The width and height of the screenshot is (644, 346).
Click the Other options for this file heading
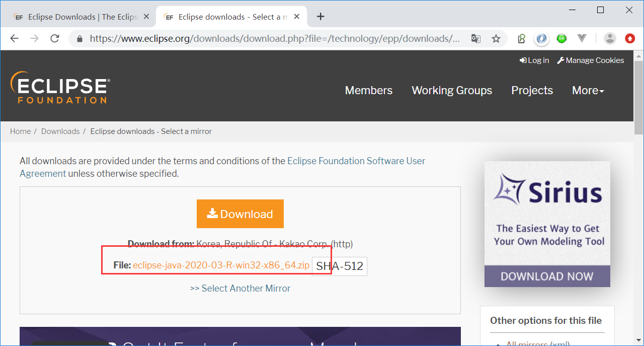pyautogui.click(x=546, y=321)
